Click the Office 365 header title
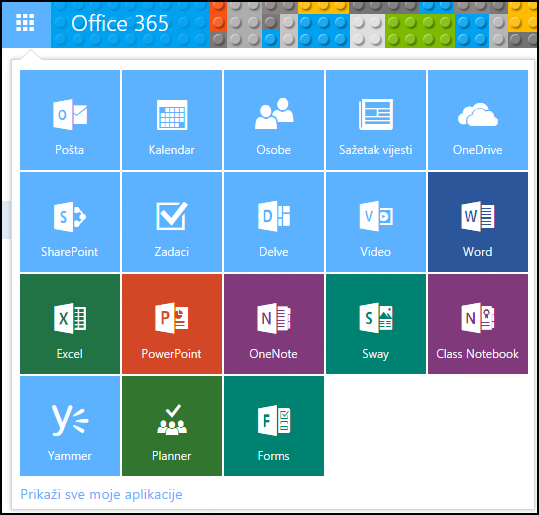Screen dimensions: 539x515 click(x=120, y=23)
